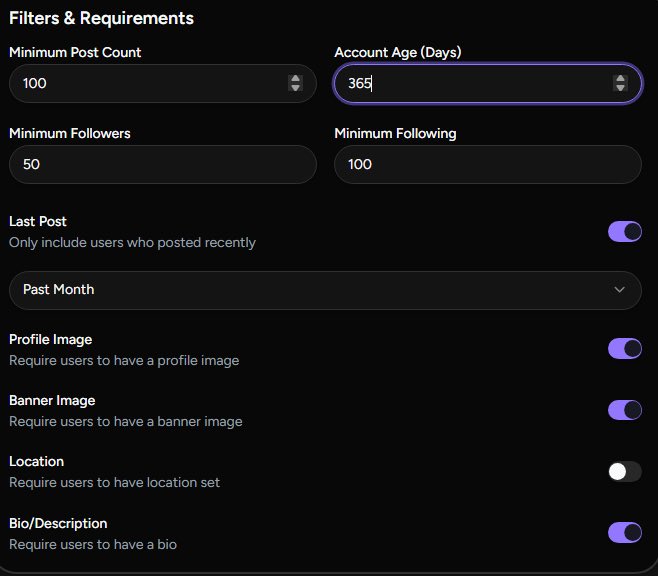
Task: Enable the Location requirement toggle
Action: (624, 471)
